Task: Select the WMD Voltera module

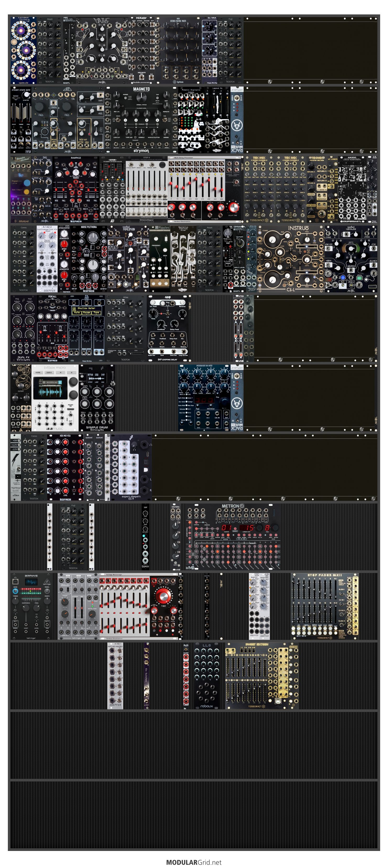Action: (x=175, y=537)
